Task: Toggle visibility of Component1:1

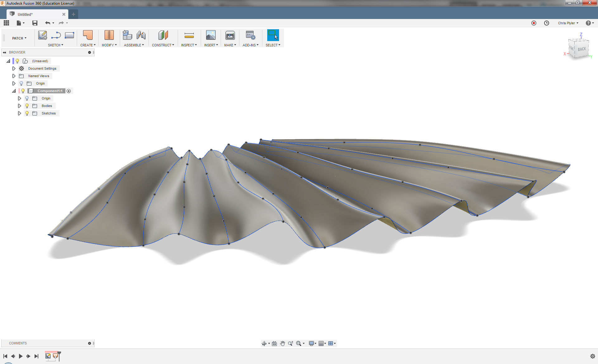Action: [x=23, y=91]
